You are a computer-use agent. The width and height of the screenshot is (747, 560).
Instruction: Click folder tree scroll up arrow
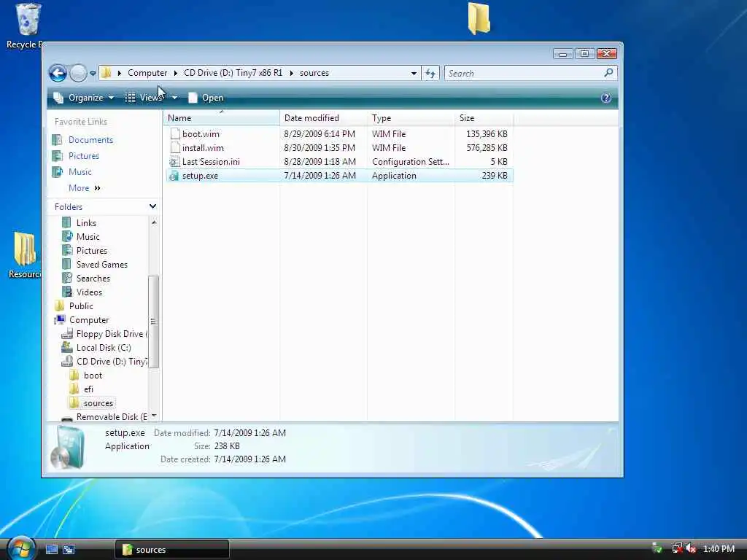coord(153,222)
